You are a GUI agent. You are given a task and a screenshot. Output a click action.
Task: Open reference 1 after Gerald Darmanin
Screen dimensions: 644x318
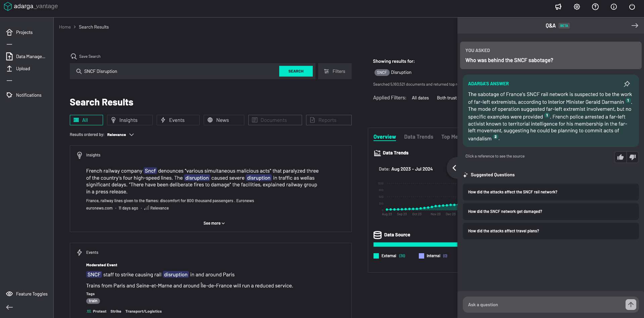(628, 100)
